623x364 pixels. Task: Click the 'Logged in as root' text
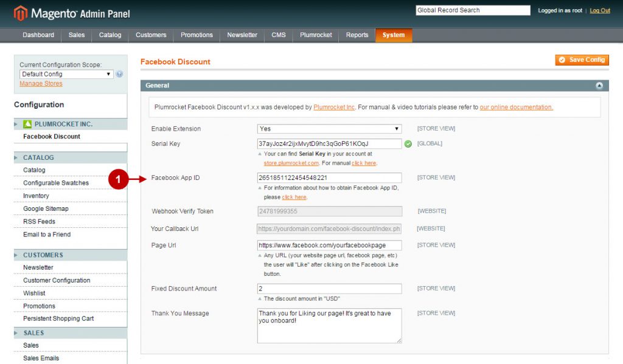[560, 10]
